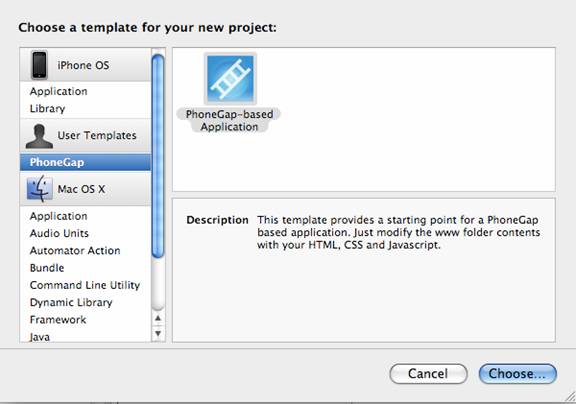Click the blue sidebar scrollbar thumb

[158, 156]
